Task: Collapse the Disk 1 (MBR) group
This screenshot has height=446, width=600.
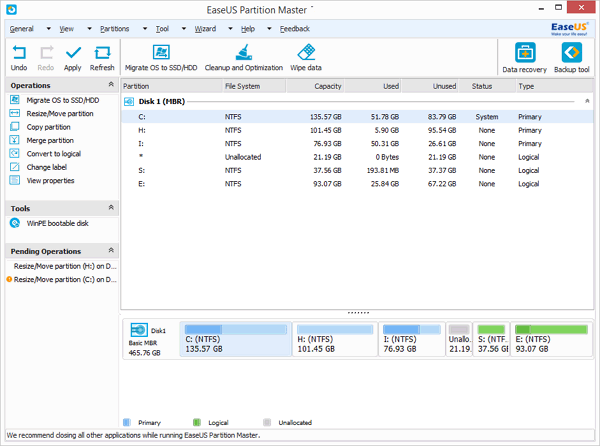Action: [587, 101]
